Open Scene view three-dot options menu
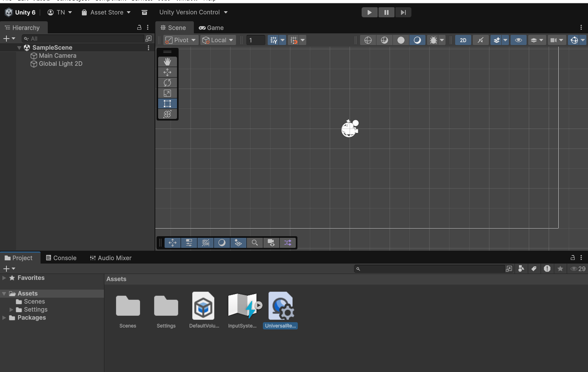The image size is (588, 372). (x=582, y=27)
